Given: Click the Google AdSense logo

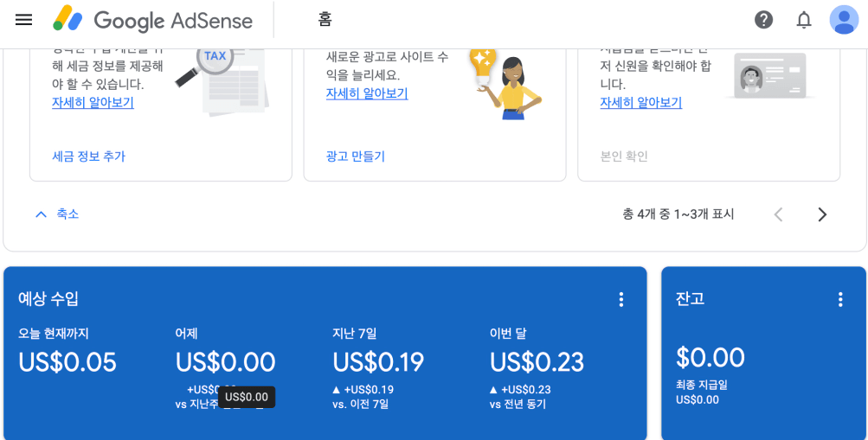Looking at the screenshot, I should 152,21.
